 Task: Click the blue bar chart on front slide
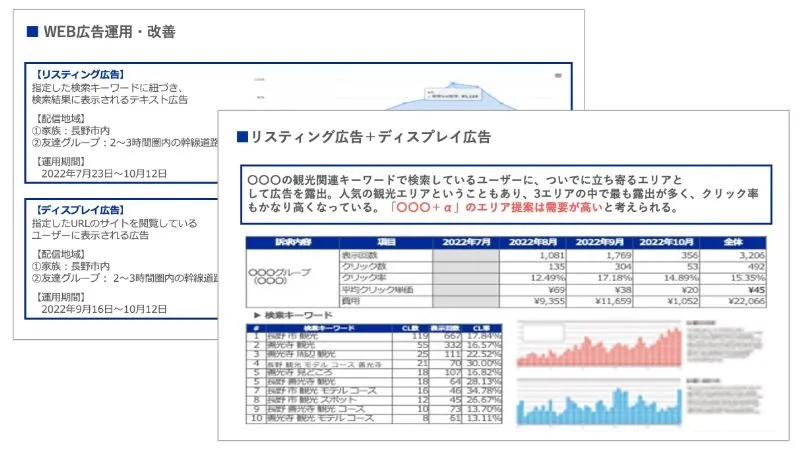tap(599, 404)
